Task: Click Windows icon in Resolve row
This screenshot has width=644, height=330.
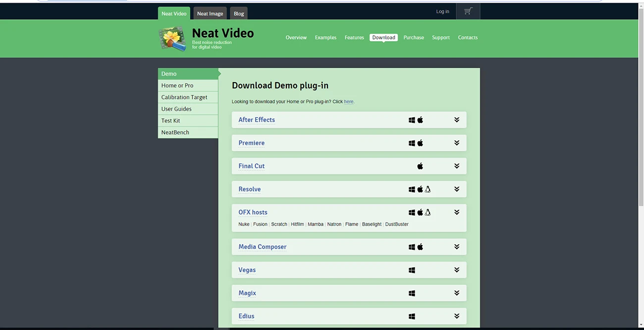Action: (x=412, y=189)
